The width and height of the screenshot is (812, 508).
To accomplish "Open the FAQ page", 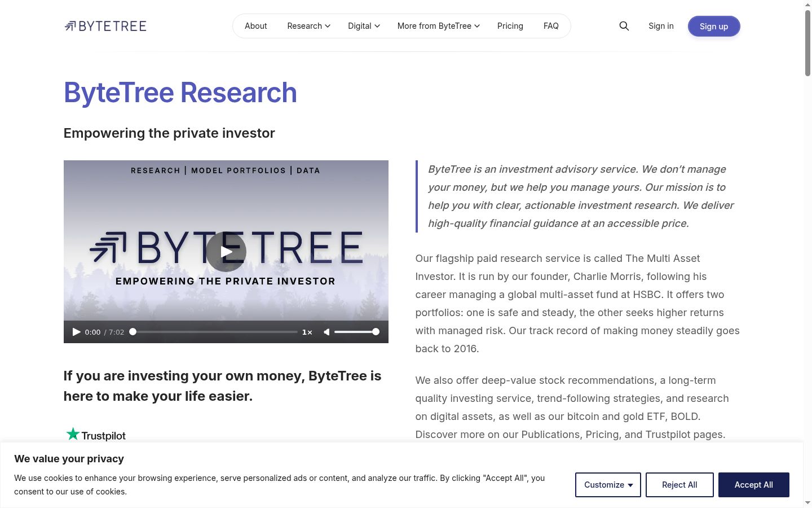I will (551, 26).
